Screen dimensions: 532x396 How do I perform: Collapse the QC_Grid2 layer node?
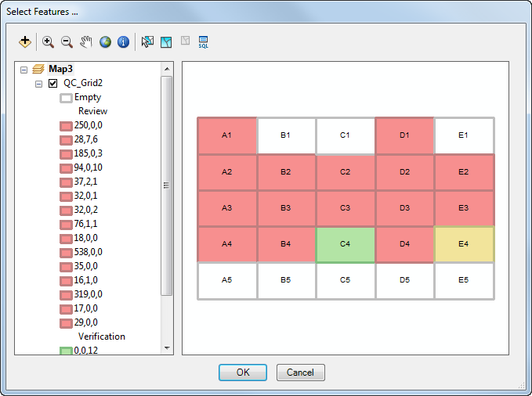[38, 84]
